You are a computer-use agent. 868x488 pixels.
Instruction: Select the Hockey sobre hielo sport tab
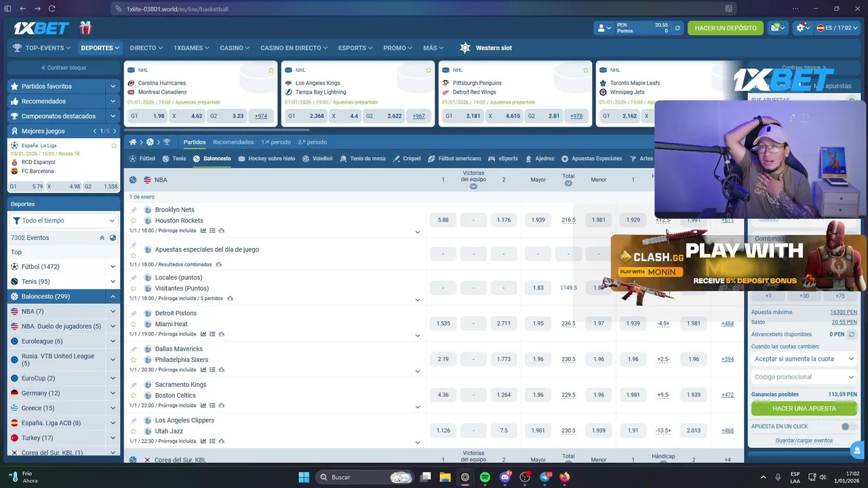point(266,159)
